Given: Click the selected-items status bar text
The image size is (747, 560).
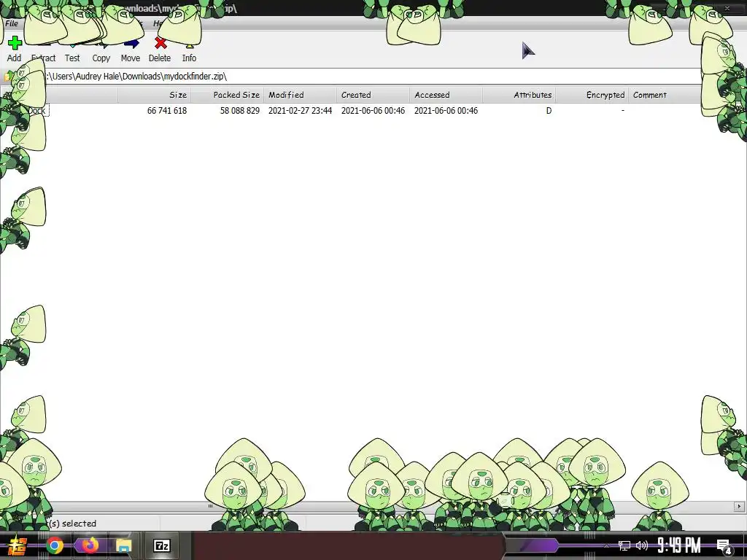Looking at the screenshot, I should [71, 524].
